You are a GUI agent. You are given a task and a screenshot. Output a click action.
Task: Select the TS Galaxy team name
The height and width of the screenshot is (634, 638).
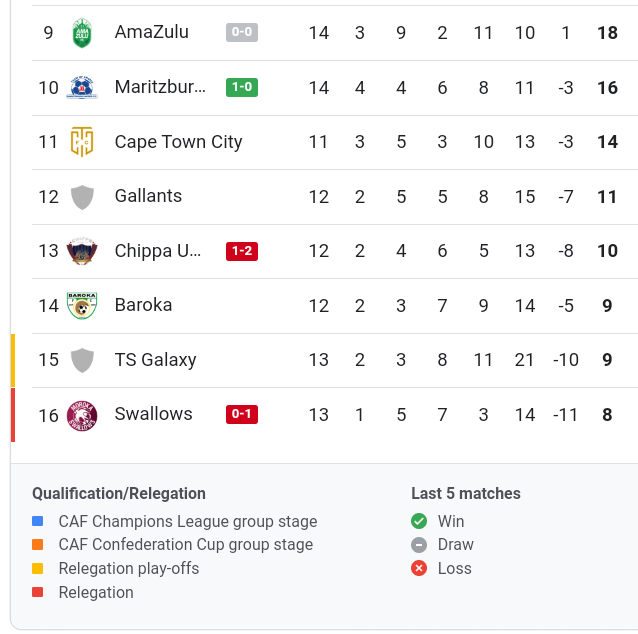155,360
